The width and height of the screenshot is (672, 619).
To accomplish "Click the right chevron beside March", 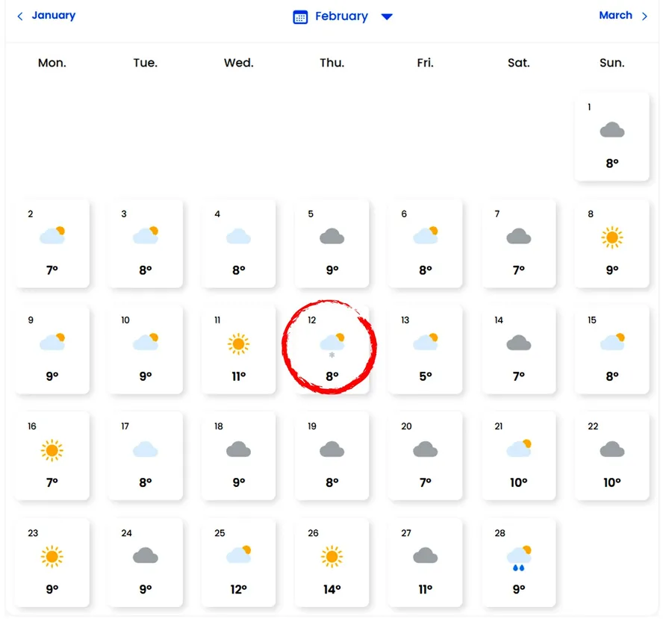I will 644,16.
